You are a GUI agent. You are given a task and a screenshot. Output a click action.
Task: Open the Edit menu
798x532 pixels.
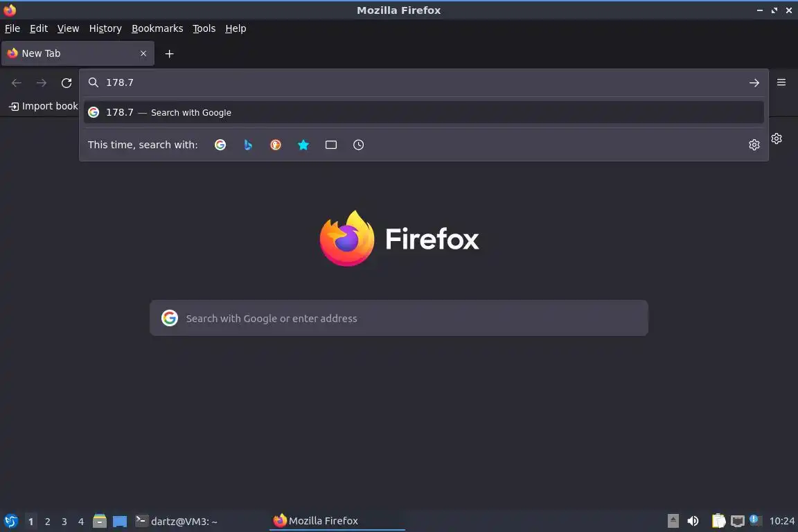(39, 28)
